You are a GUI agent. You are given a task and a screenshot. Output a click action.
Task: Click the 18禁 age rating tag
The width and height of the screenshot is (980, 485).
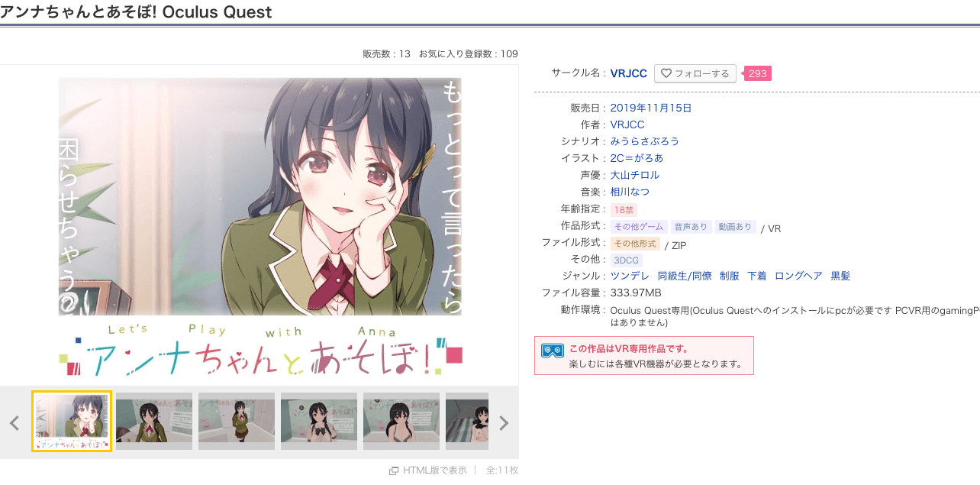click(x=624, y=209)
